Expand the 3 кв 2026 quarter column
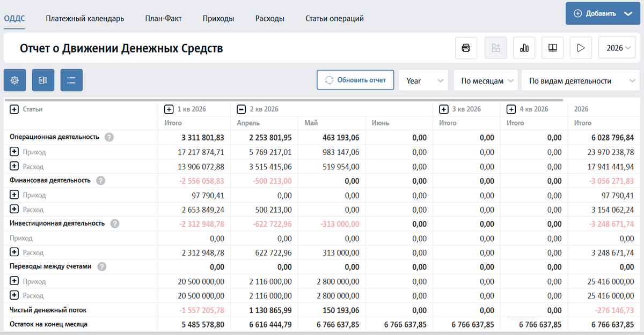 (x=443, y=109)
